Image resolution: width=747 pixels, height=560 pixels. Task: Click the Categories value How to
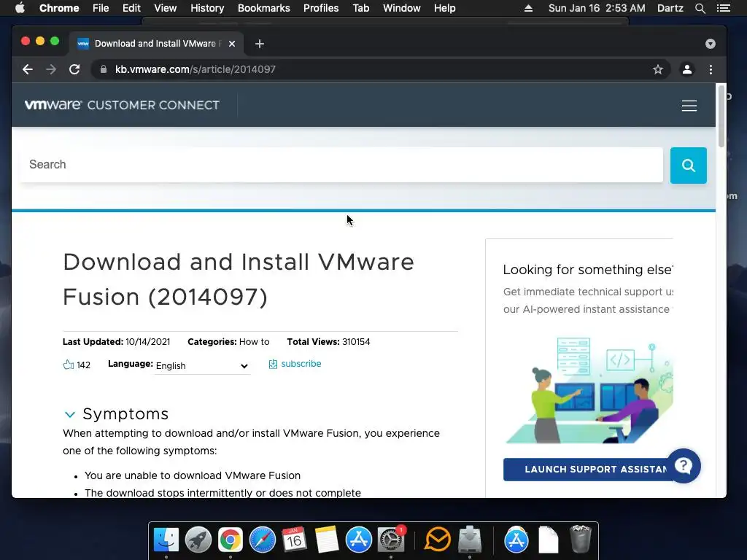pyautogui.click(x=254, y=342)
